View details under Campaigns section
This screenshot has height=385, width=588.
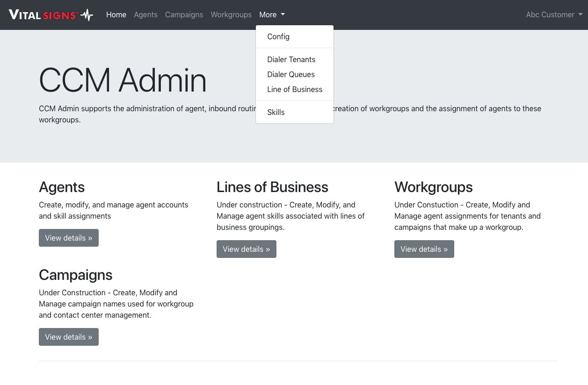[x=69, y=337]
